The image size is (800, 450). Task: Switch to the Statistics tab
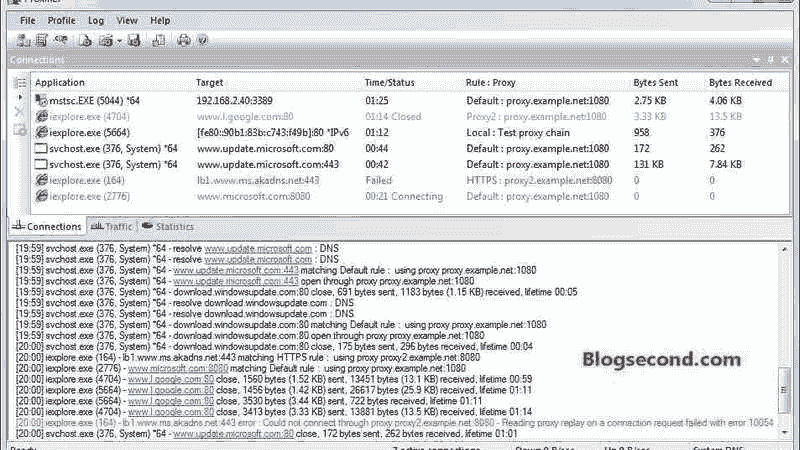[x=168, y=227]
